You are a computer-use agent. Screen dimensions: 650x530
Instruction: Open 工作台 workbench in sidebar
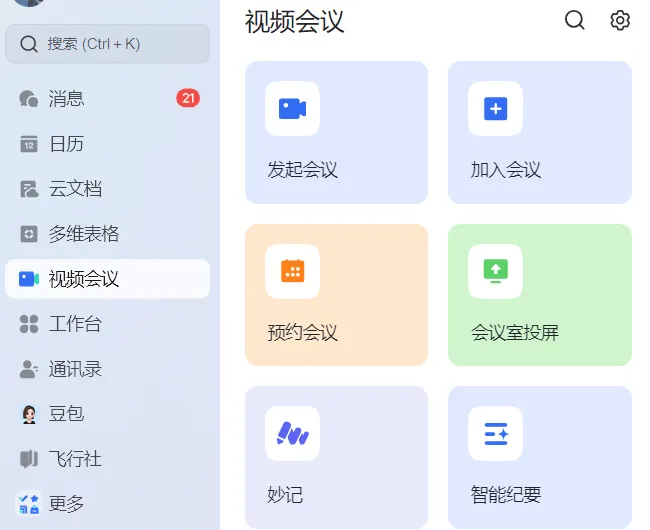pyautogui.click(x=107, y=324)
